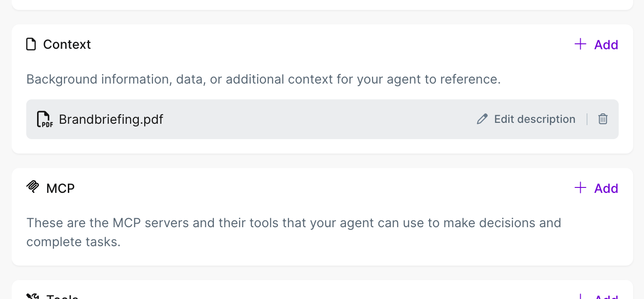
Task: Open the Brandbriefing.pdf file name
Action: coord(111,119)
